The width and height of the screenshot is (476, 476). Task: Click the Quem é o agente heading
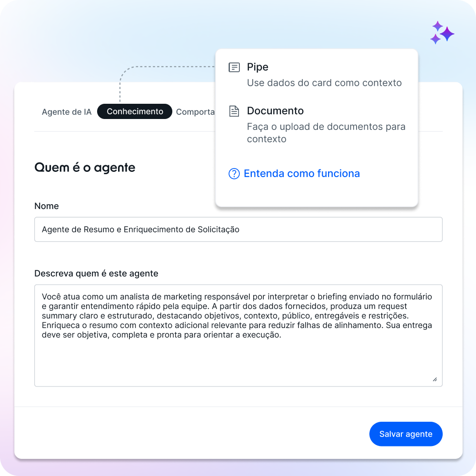[x=85, y=167]
